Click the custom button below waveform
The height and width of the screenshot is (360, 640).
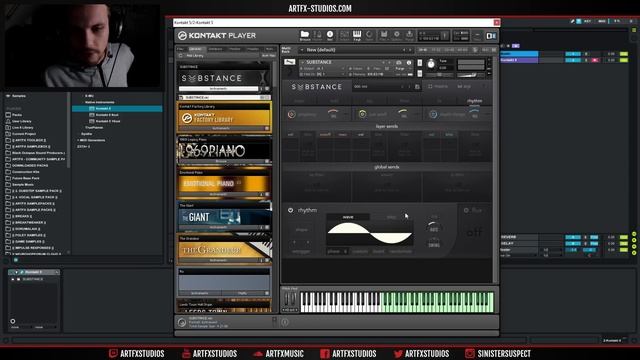tap(360, 251)
